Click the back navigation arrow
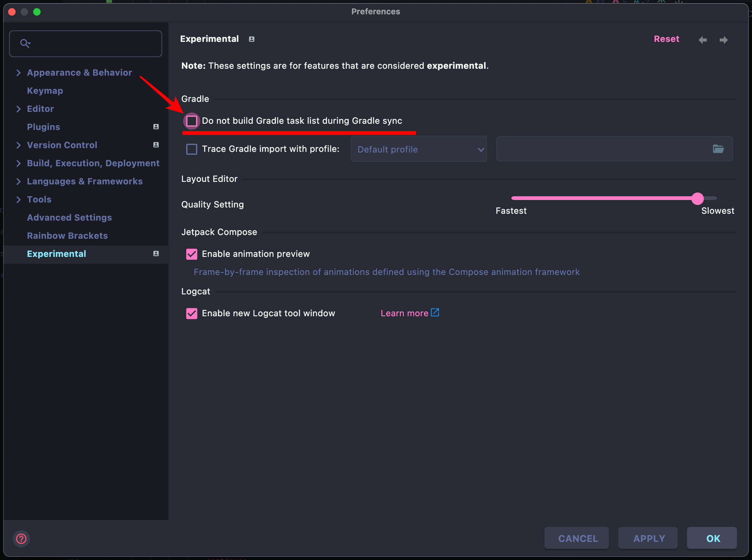The height and width of the screenshot is (560, 752). pos(703,40)
